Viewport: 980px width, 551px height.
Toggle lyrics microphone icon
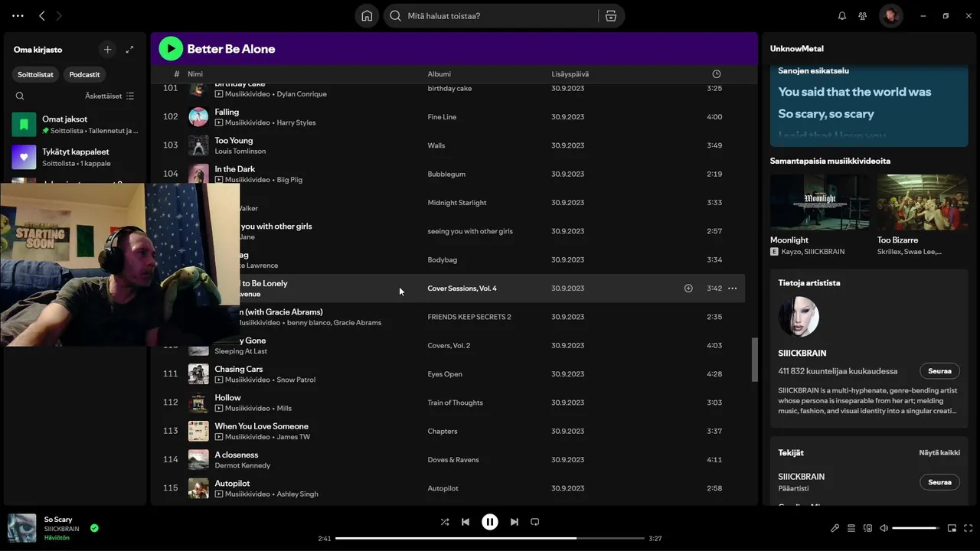click(x=835, y=528)
